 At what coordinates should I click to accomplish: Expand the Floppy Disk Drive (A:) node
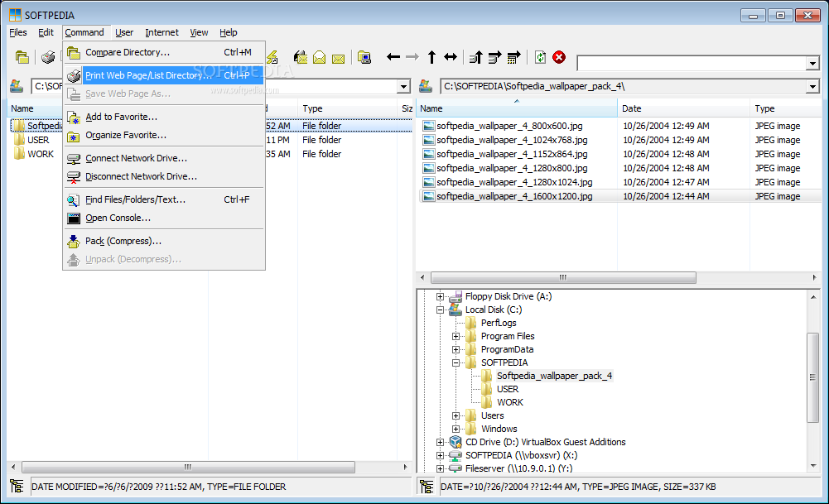440,297
